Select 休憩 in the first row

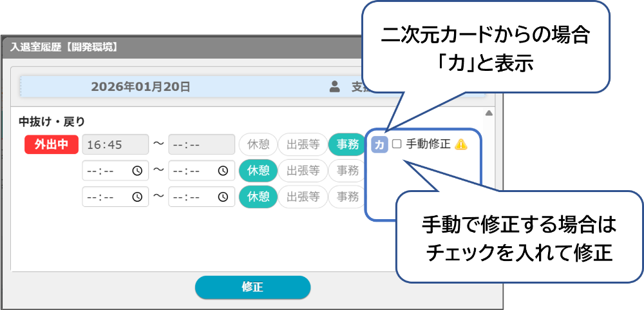coord(258,144)
